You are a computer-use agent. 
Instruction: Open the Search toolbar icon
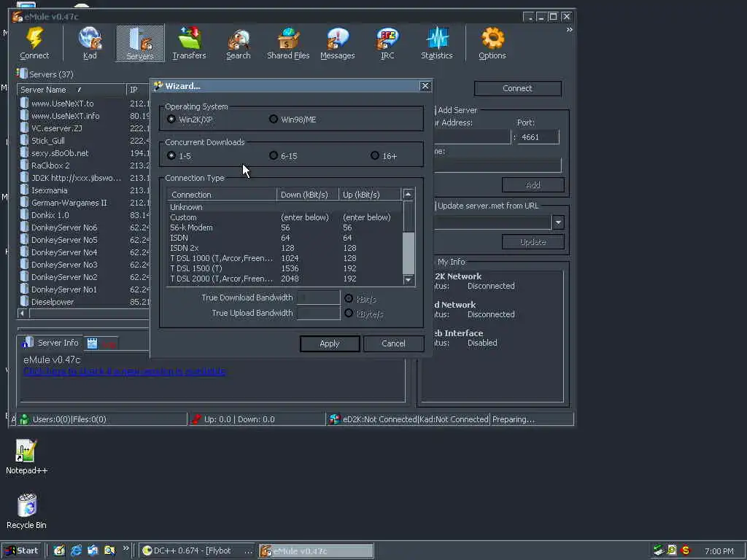239,39
